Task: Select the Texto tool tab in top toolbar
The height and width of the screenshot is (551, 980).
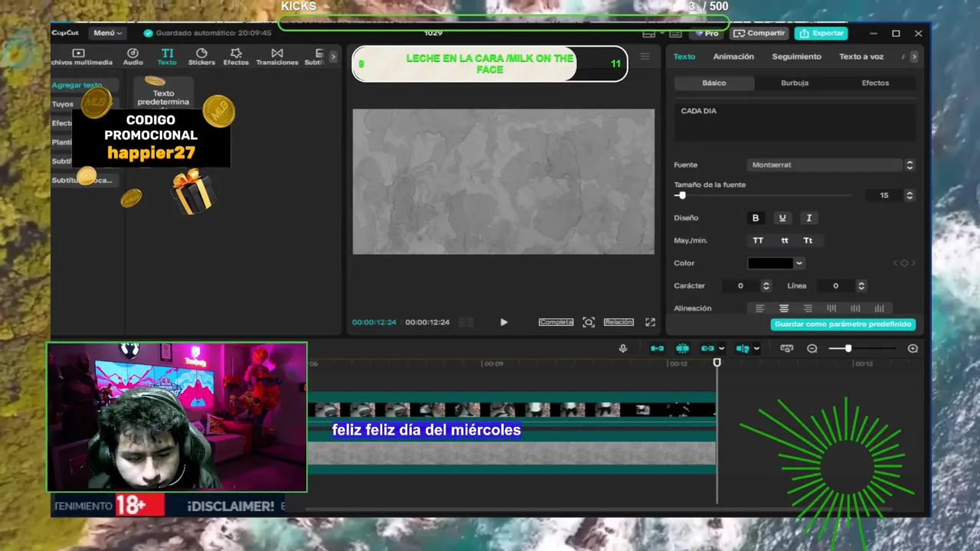Action: point(167,57)
